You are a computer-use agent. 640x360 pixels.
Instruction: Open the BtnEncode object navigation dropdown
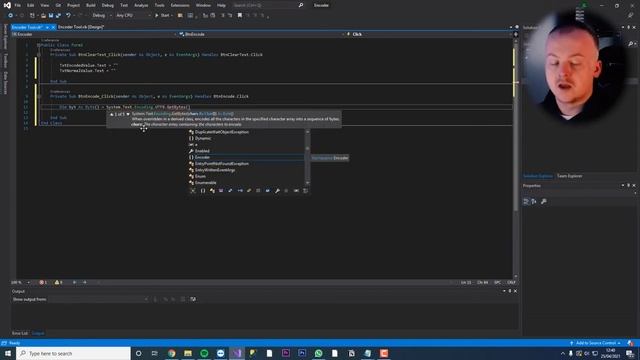(x=262, y=34)
